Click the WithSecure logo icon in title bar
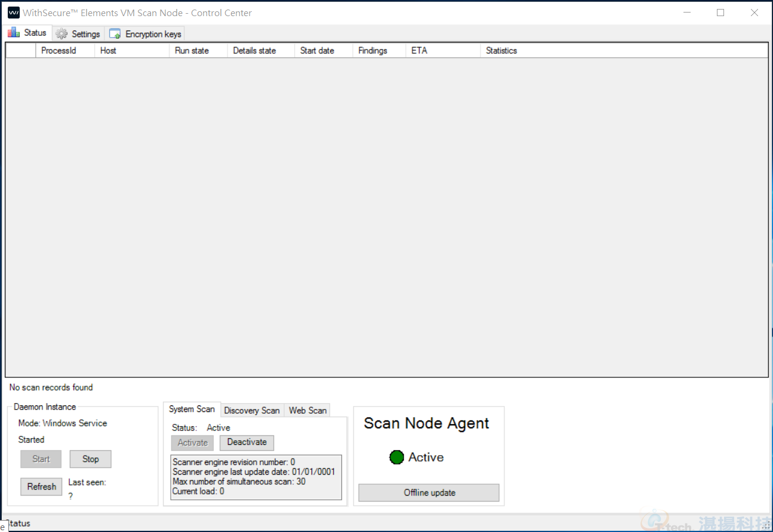The height and width of the screenshot is (532, 773). click(x=13, y=13)
